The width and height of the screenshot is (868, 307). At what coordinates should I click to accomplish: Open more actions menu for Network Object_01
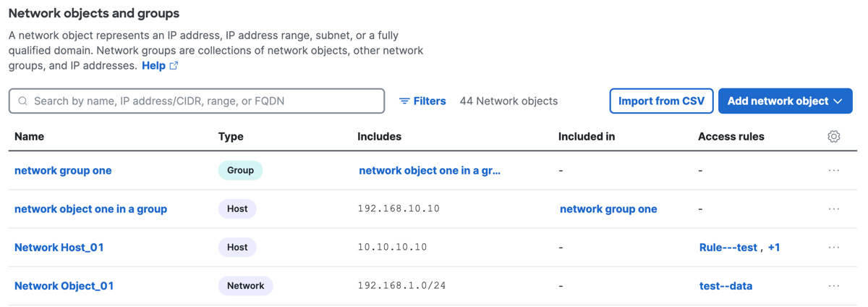(834, 285)
